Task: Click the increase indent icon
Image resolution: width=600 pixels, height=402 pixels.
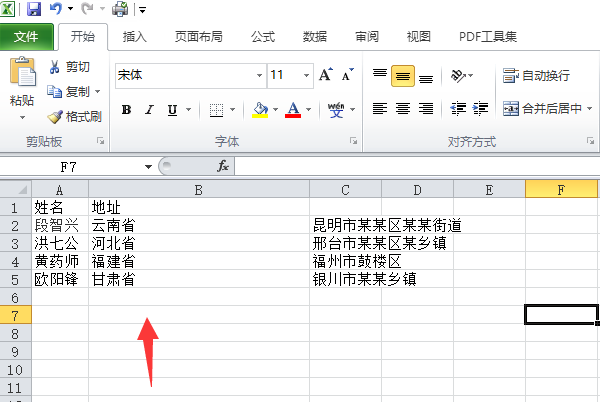Action: [x=480, y=109]
